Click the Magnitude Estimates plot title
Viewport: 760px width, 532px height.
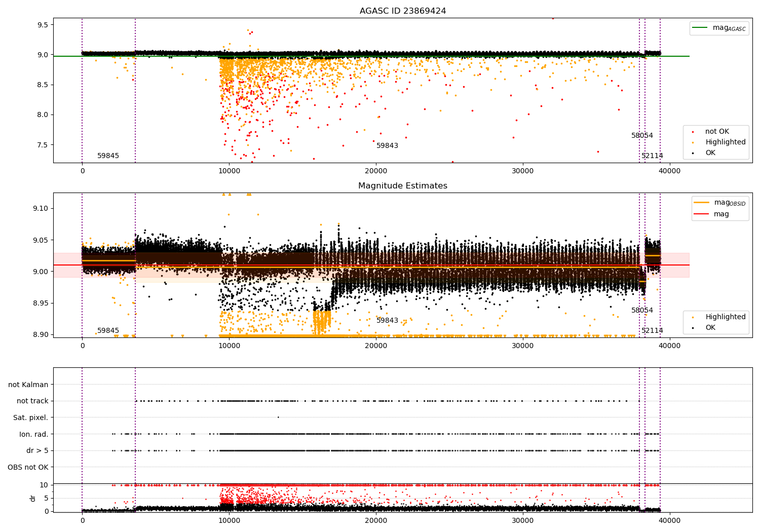click(x=403, y=186)
